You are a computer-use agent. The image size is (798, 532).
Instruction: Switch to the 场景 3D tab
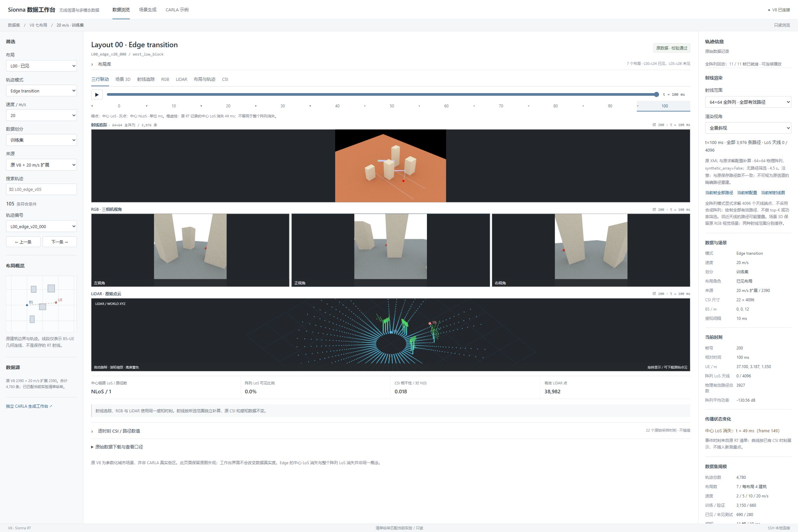[x=122, y=79]
